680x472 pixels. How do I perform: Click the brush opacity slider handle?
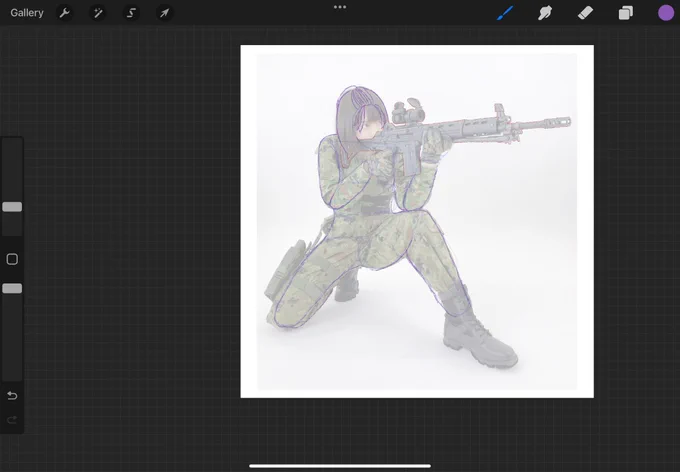coord(12,288)
